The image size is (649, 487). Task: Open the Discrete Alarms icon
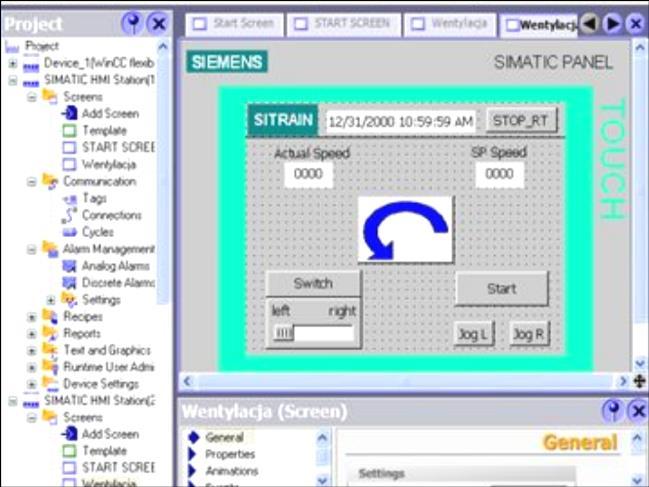click(x=69, y=283)
